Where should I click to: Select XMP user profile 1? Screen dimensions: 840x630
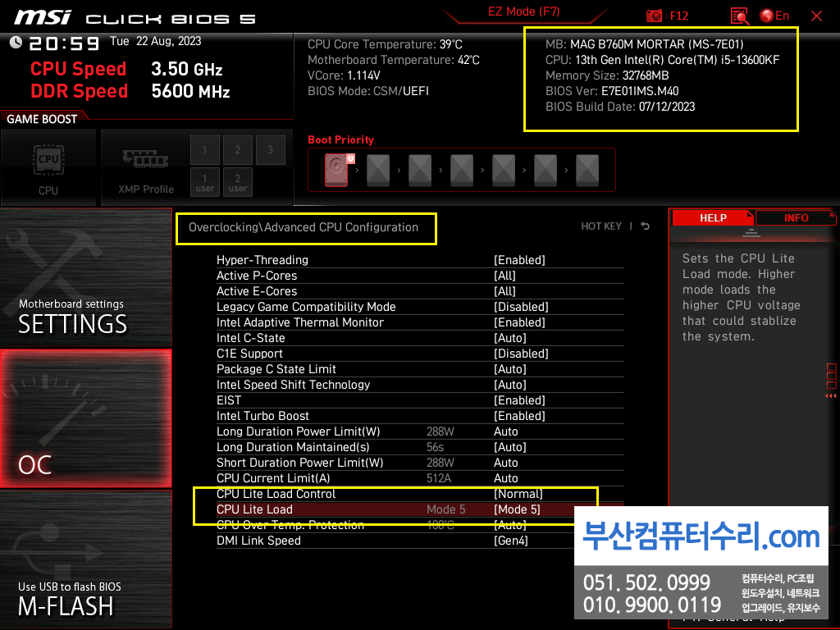(204, 182)
